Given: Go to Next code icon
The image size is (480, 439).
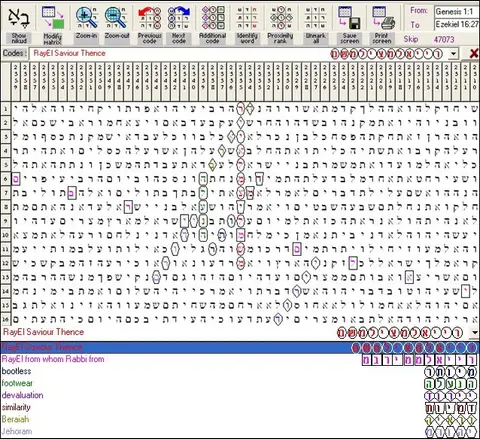Looking at the screenshot, I should (x=179, y=17).
